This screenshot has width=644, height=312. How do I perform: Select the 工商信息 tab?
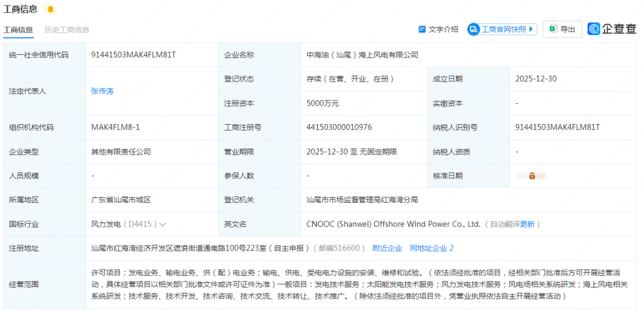click(x=18, y=30)
